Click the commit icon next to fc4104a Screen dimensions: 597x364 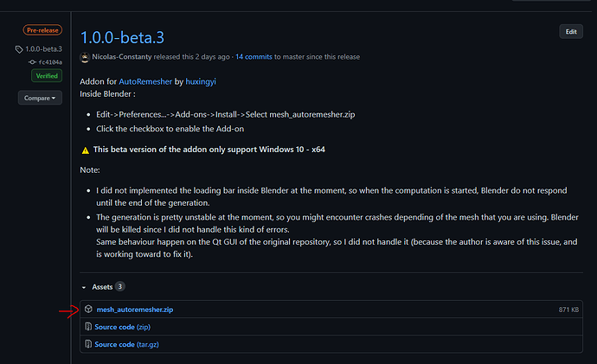(32, 62)
